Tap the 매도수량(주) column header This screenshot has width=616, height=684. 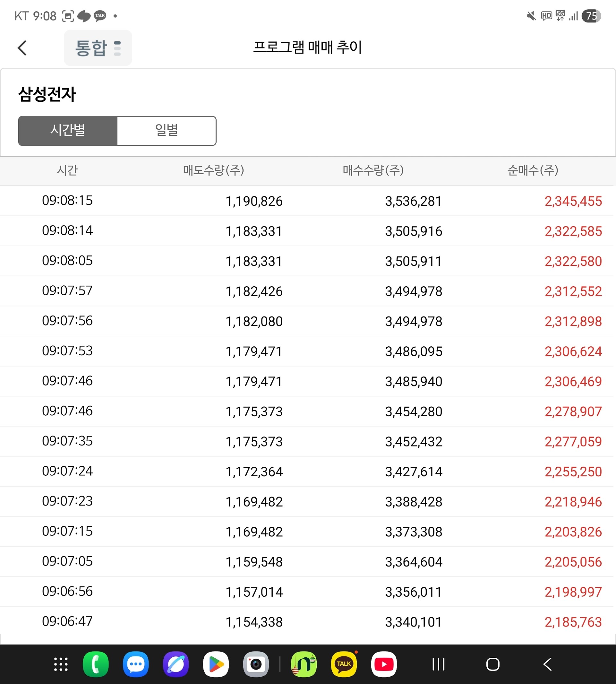coord(214,170)
